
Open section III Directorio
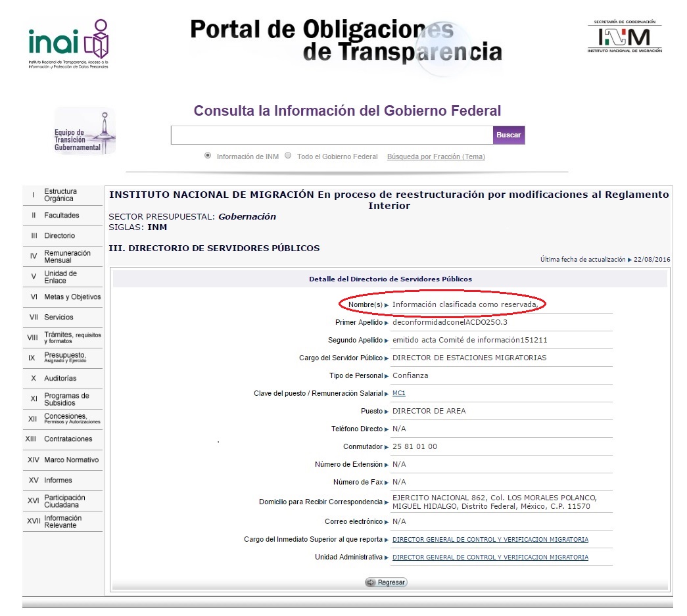(x=62, y=236)
